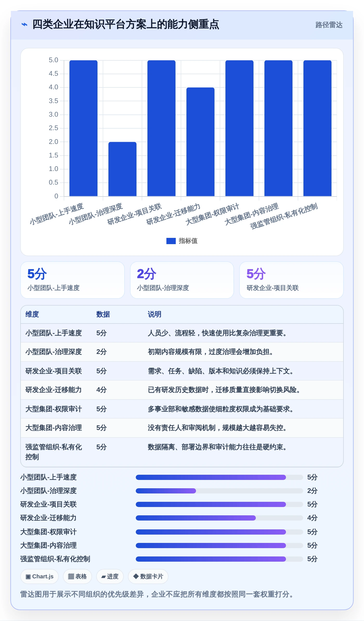The image size is (364, 621).
Task: Select table cell 研发企业-迁移能力
Action: pyautogui.click(x=54, y=390)
